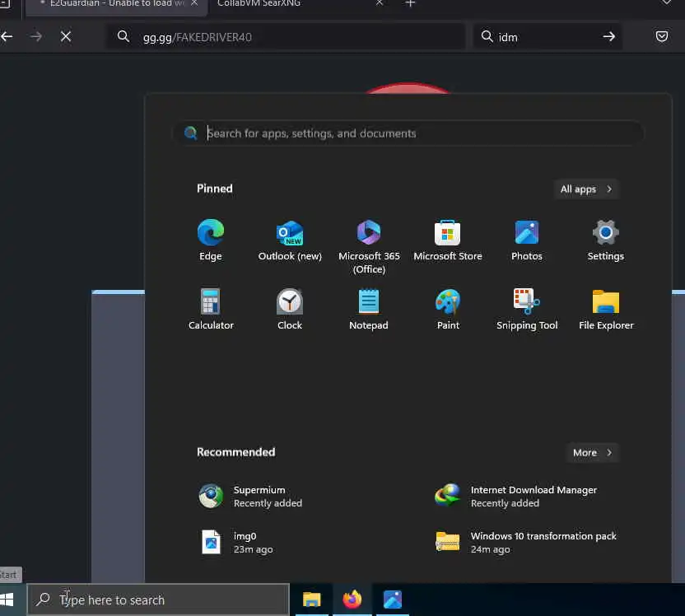Open File Explorer from the taskbar

point(311,600)
